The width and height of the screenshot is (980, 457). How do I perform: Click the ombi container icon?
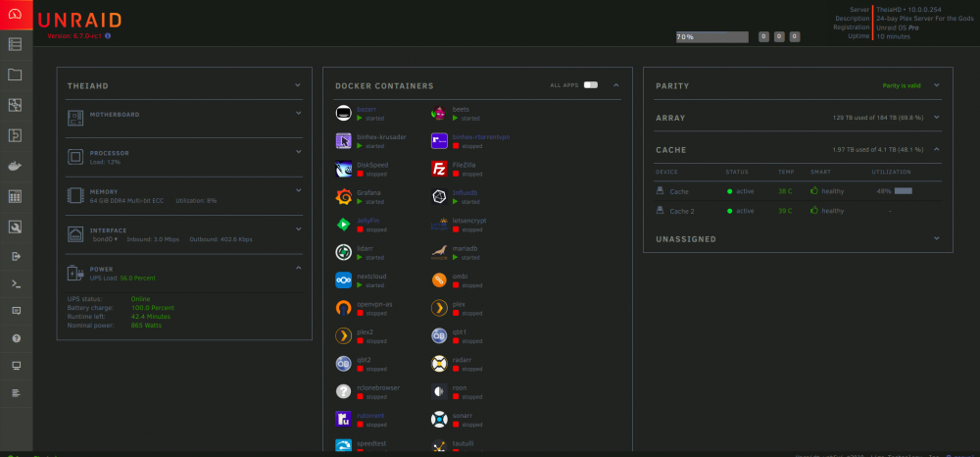[439, 280]
